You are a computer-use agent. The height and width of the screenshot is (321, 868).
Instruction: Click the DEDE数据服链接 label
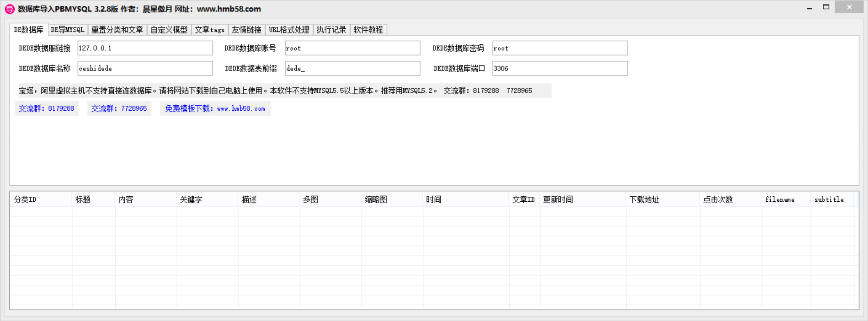(45, 48)
